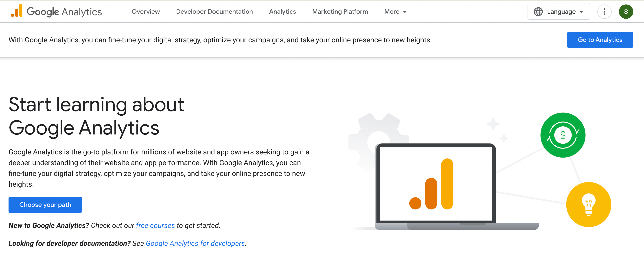Click the arrow beside More
Screen dimensions: 644x264
pos(405,12)
